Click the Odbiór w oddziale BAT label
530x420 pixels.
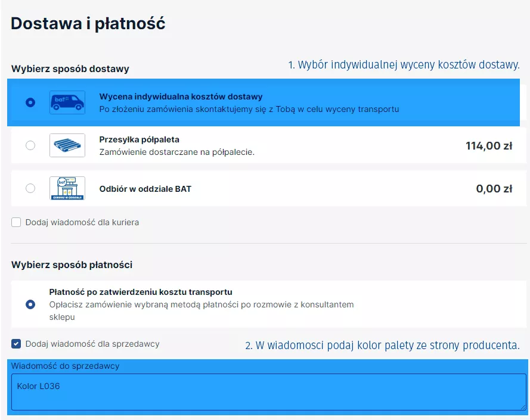coord(145,189)
